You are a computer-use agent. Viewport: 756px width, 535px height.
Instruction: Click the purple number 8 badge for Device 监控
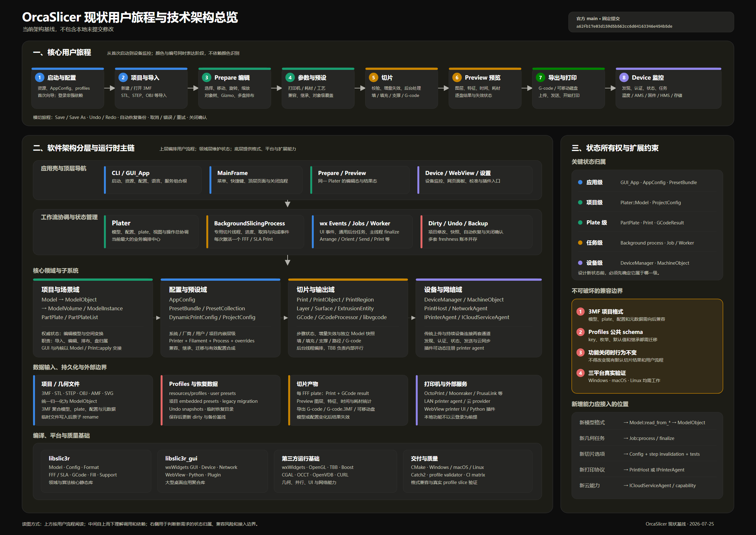[624, 77]
